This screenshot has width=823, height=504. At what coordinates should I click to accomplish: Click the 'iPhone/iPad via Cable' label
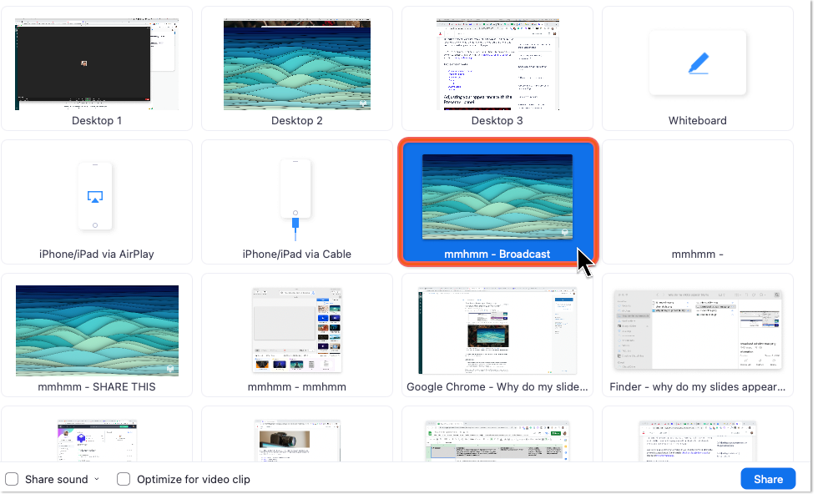tap(297, 254)
